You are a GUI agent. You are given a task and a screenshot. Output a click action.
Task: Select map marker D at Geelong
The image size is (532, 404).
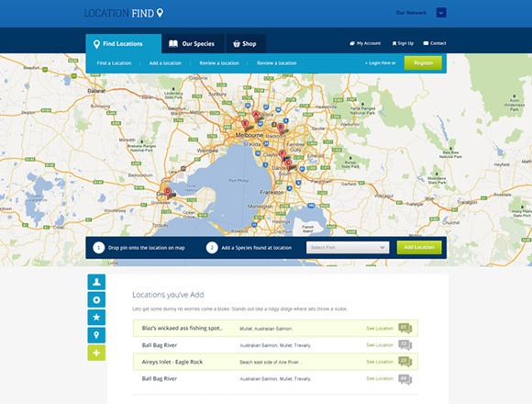pyautogui.click(x=168, y=193)
